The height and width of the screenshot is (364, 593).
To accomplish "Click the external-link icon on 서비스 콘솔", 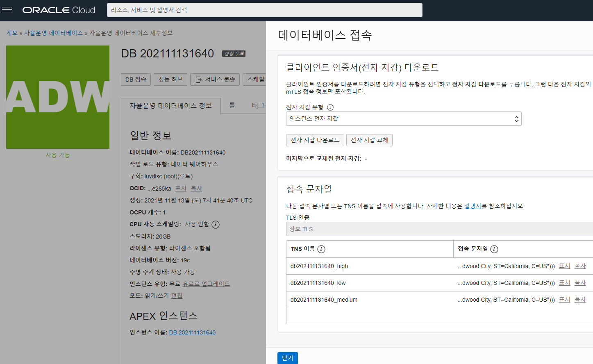I will coord(199,80).
